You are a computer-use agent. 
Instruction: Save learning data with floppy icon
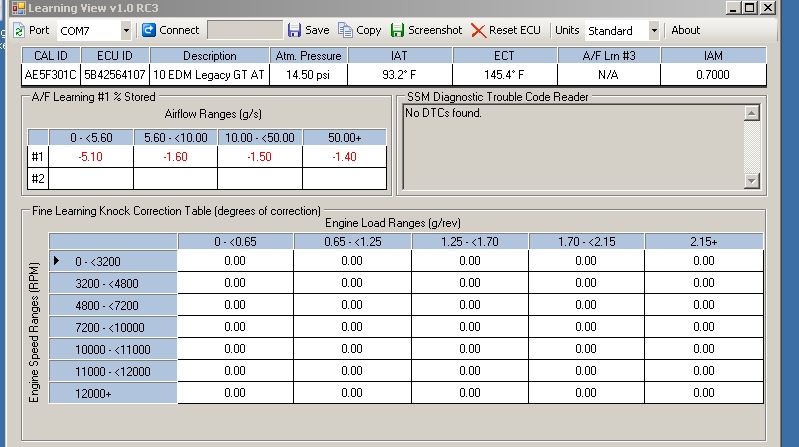tap(294, 30)
